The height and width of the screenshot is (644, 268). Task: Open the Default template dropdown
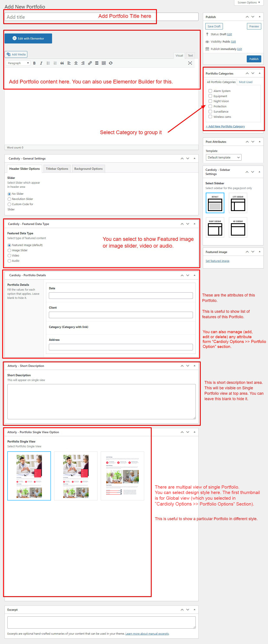tap(223, 158)
